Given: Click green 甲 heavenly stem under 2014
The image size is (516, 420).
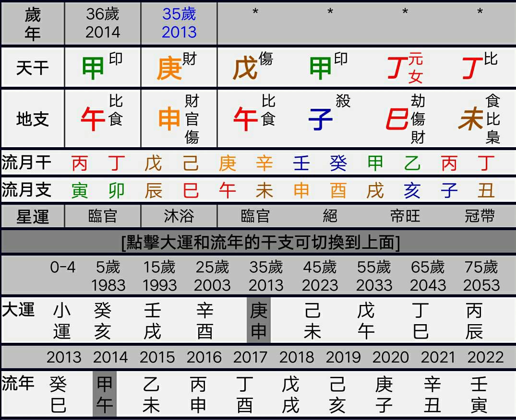Looking at the screenshot, I should tap(93, 68).
